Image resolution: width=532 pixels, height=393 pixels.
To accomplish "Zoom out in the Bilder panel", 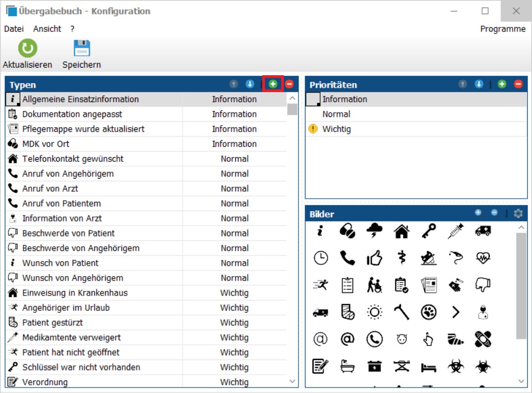I will [x=494, y=213].
